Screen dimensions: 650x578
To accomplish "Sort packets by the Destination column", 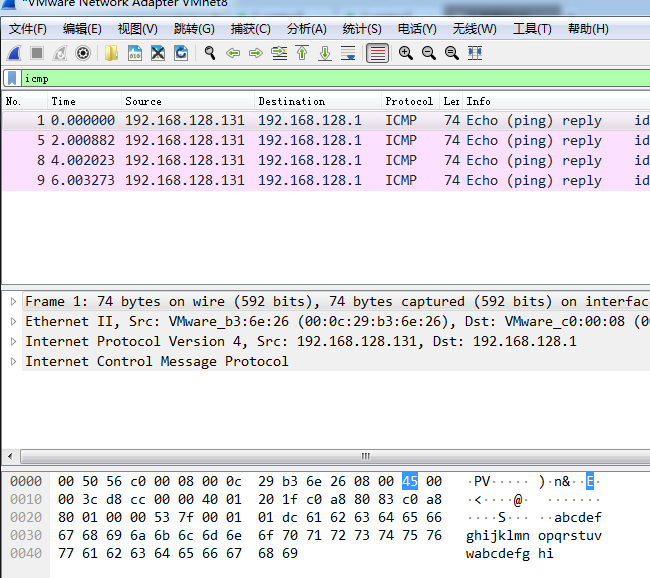I will point(318,101).
